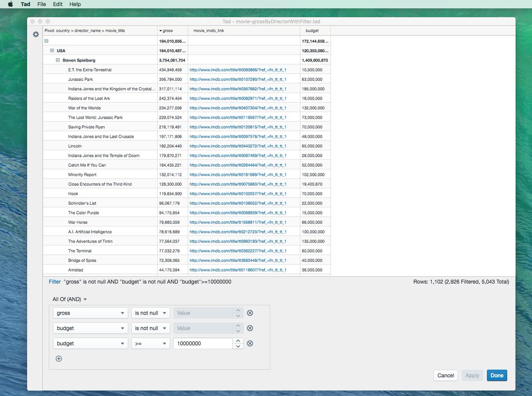Add a new filter condition with plus icon
Image resolution: width=532 pixels, height=396 pixels.
59,359
